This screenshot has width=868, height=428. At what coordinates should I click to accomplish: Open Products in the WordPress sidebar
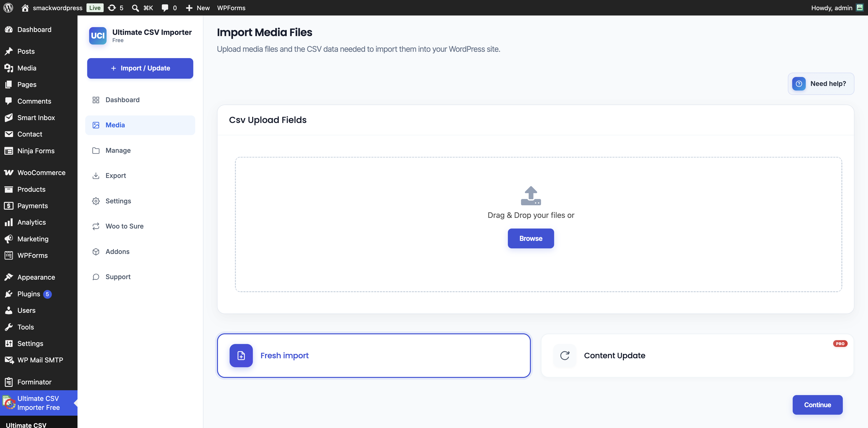39,189
